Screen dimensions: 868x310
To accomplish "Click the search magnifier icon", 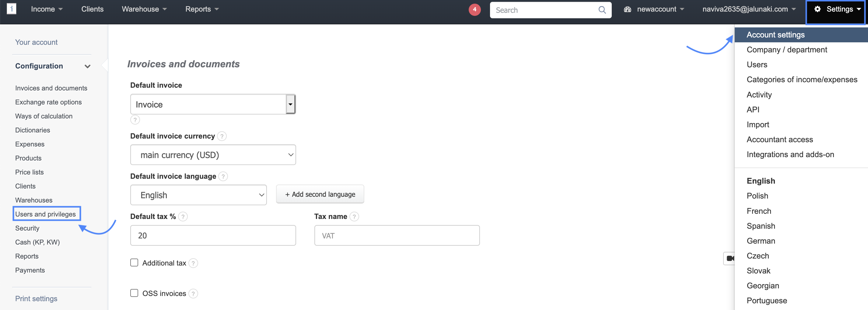I will click(602, 10).
